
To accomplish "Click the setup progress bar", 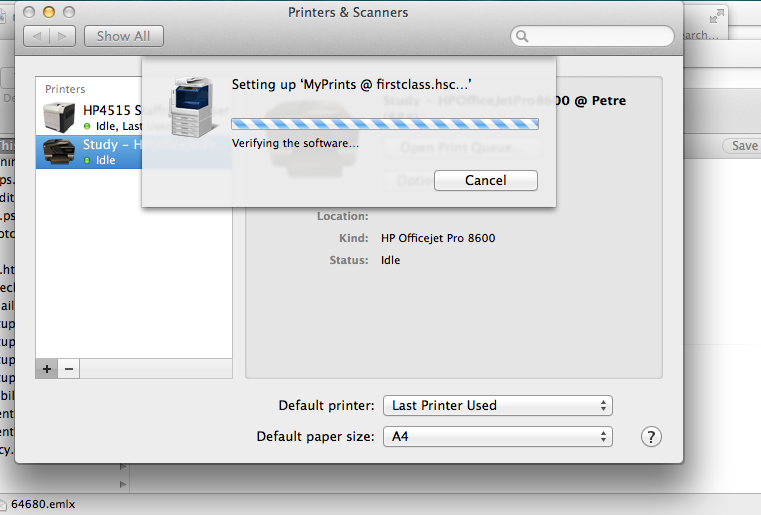I will (385, 124).
